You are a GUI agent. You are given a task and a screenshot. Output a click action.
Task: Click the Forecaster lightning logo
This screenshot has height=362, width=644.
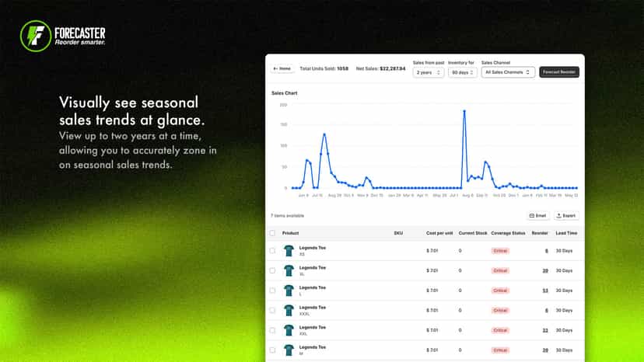point(36,36)
